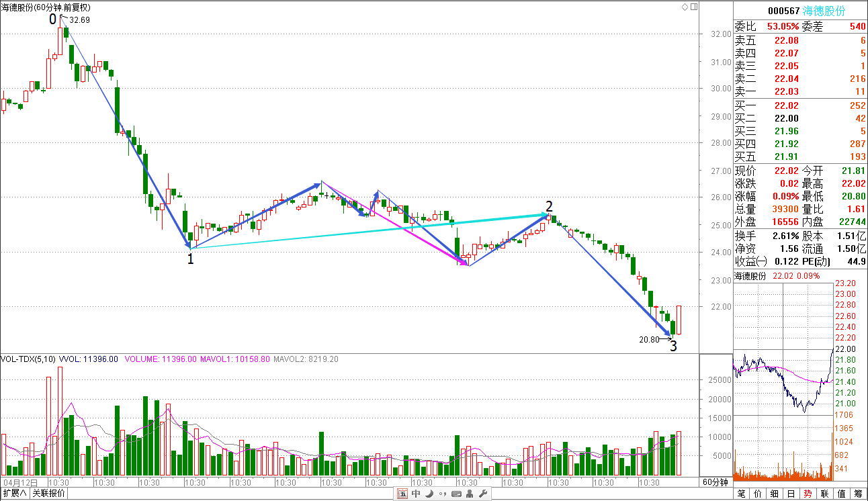The width and height of the screenshot is (868, 501).
Task: Click the 最低 20.80 value
Action: pyautogui.click(x=854, y=196)
